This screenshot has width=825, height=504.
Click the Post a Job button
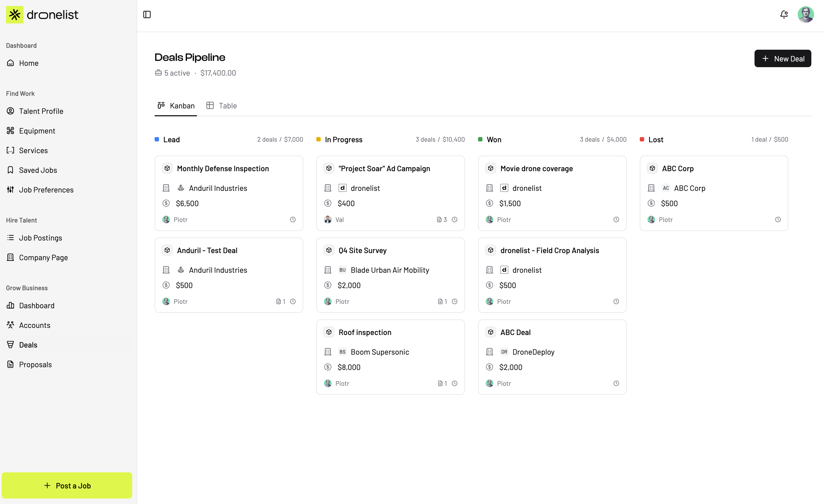click(67, 485)
